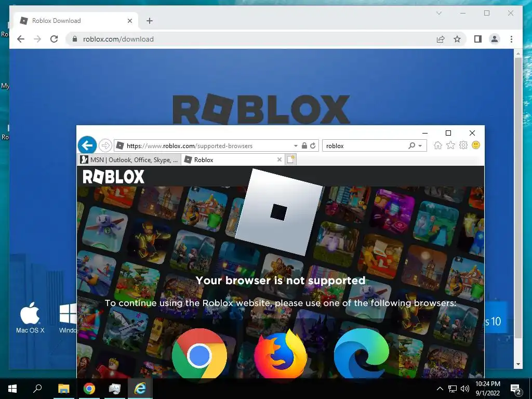Click the Google Chrome browser icon on the page
532x399 pixels.
(x=199, y=353)
